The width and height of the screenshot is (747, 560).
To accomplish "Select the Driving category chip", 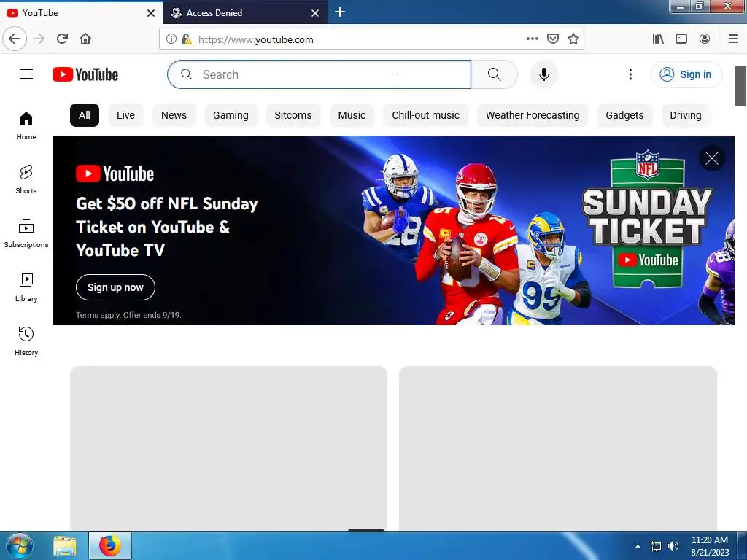I will pyautogui.click(x=686, y=115).
